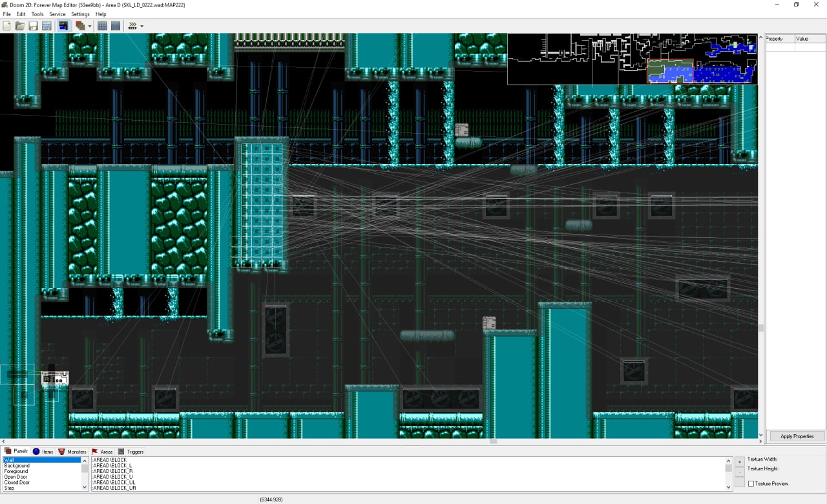Viewport: 827px width, 504px height.
Task: Click the Save Map floppy icon
Action: [x=33, y=26]
